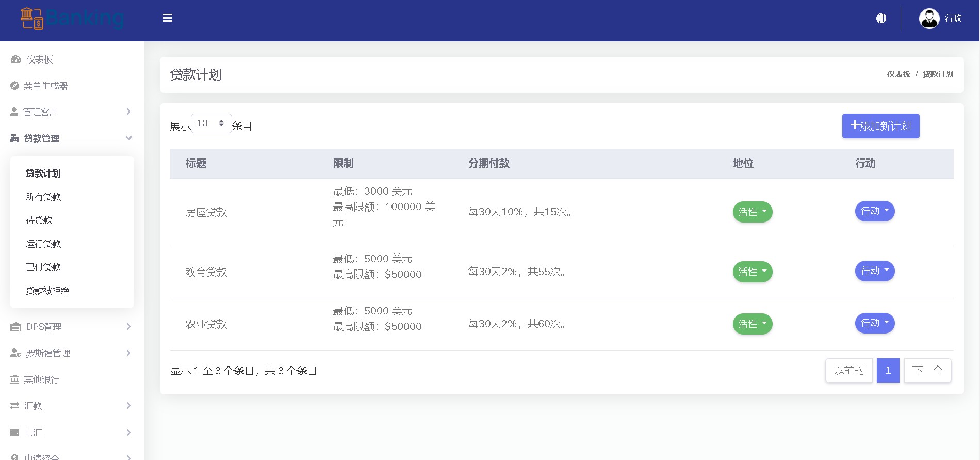The height and width of the screenshot is (460, 980).
Task: Select 已付贷款 in the sidebar submenu
Action: click(43, 267)
